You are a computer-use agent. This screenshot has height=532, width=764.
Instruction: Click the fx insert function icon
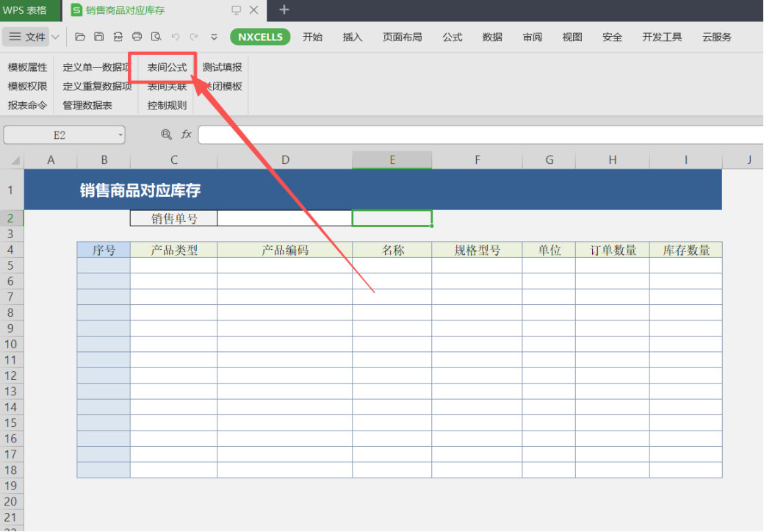[x=187, y=134]
